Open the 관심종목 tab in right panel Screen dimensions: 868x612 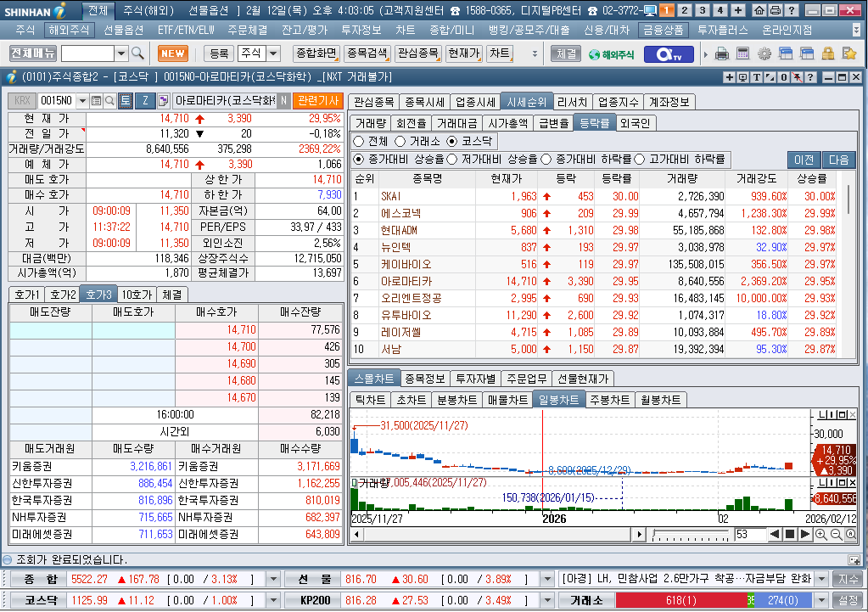pyautogui.click(x=373, y=102)
